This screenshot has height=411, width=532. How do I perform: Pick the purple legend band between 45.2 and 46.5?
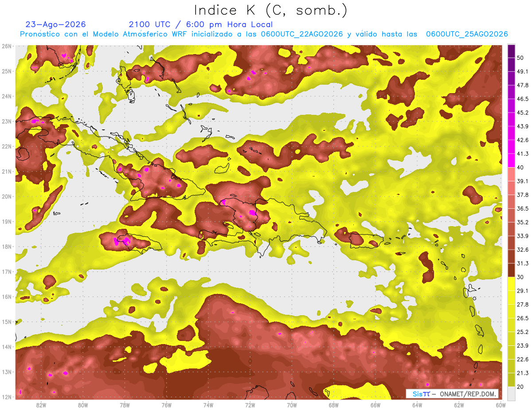[511, 106]
